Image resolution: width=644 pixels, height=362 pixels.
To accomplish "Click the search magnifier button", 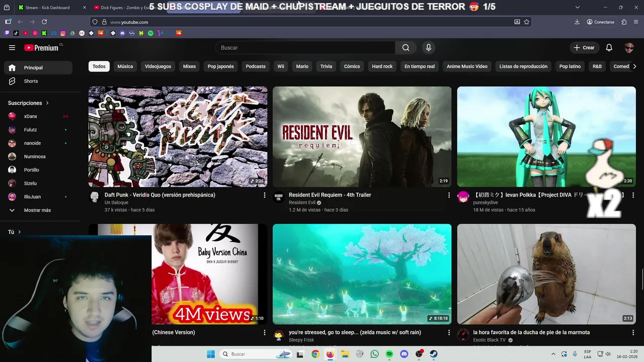I will pyautogui.click(x=406, y=48).
